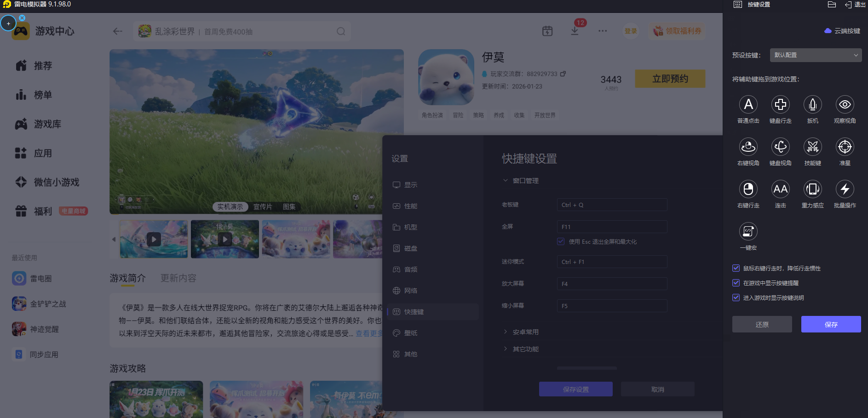Launch 金铲铲之战 from recent list
The width and height of the screenshot is (868, 418).
39,304
